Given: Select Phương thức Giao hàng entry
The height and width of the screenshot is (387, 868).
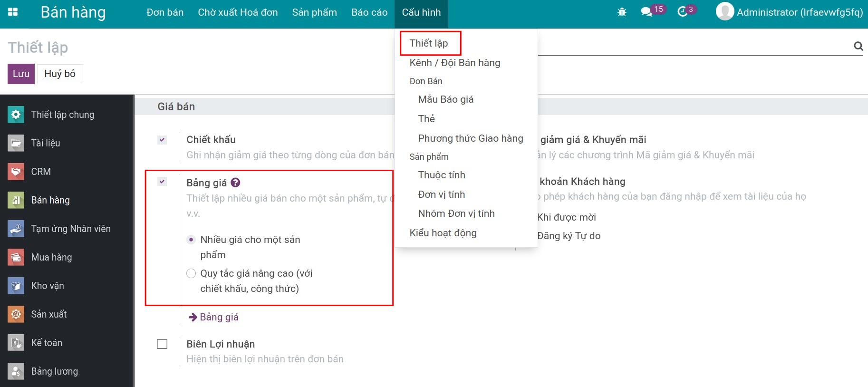Looking at the screenshot, I should click(x=471, y=138).
